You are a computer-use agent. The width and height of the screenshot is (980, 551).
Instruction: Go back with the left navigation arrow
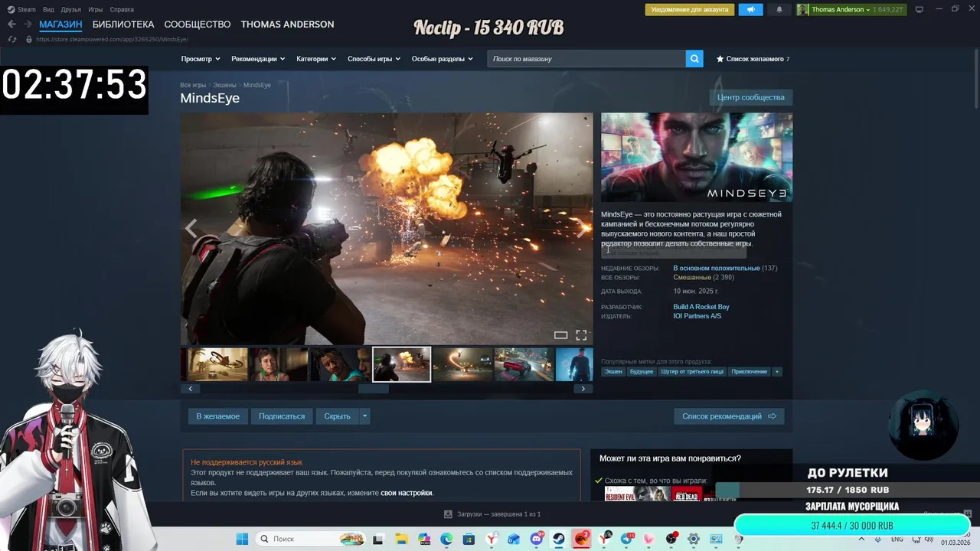tap(11, 24)
